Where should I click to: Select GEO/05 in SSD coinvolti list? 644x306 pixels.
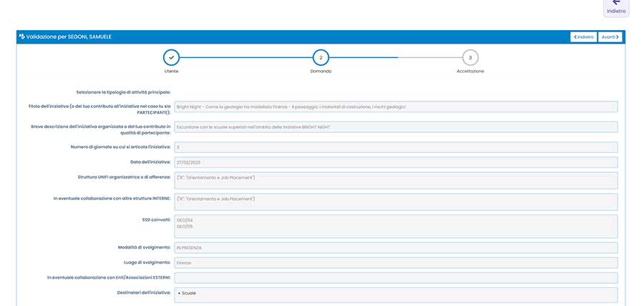click(x=185, y=227)
